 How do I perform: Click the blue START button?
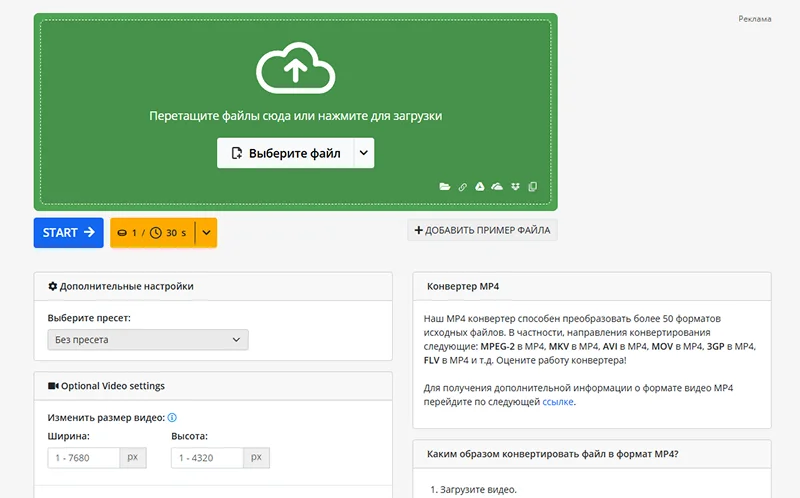coord(68,233)
